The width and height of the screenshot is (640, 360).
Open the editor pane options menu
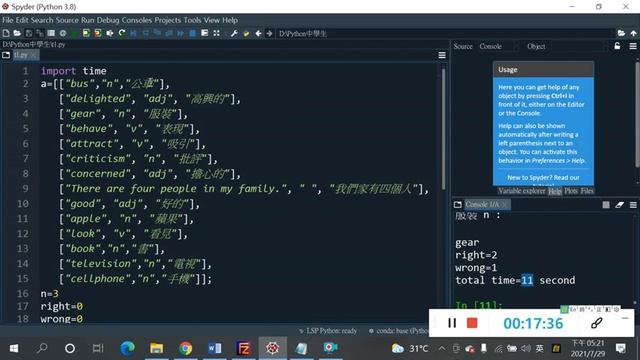(x=442, y=55)
